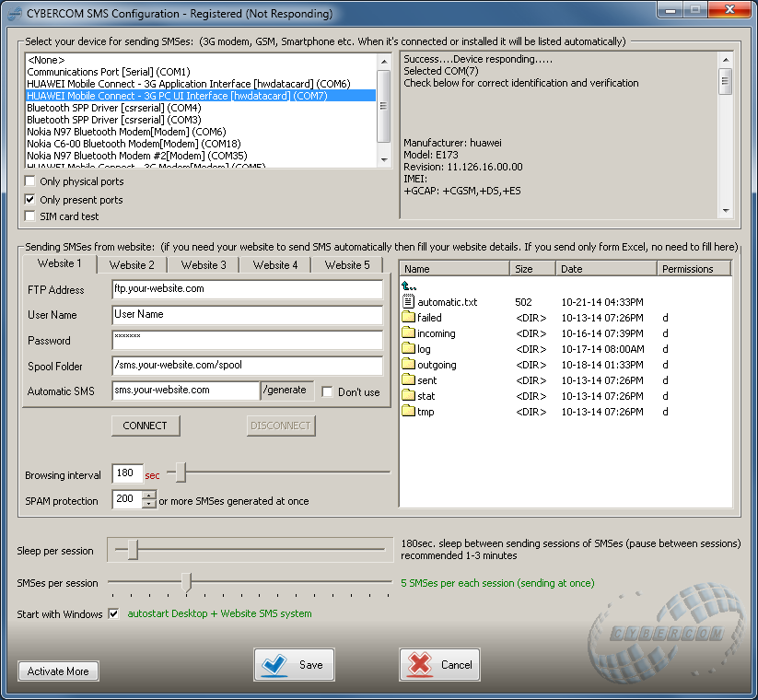The width and height of the screenshot is (758, 700).
Task: Tick the Don't use checkbox
Action: click(x=327, y=392)
